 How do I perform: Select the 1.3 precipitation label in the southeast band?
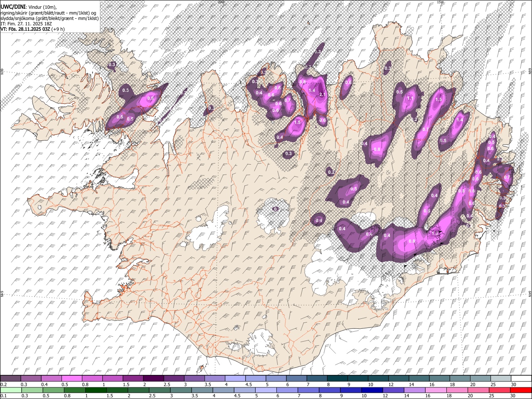(435, 233)
